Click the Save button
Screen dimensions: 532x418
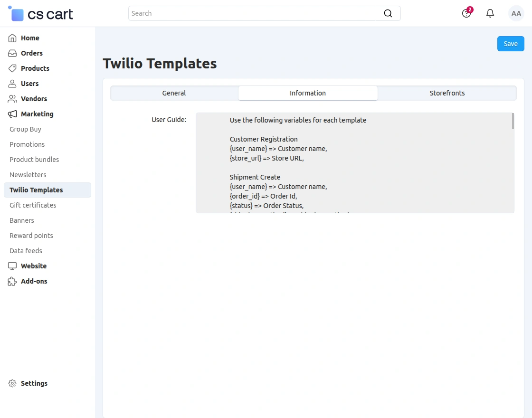511,43
